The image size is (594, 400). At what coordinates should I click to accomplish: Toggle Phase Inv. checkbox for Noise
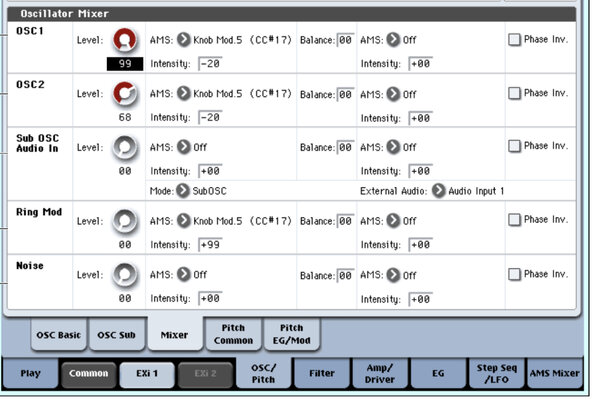tap(514, 274)
